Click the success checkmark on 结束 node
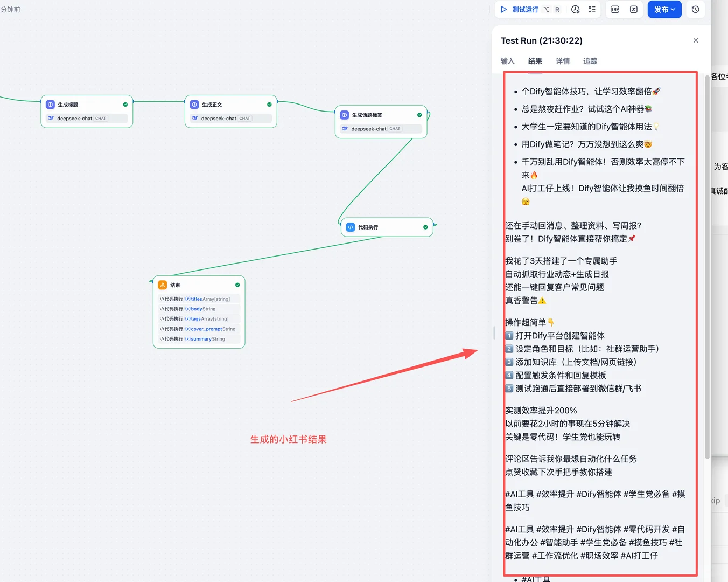The width and height of the screenshot is (728, 582). [x=237, y=285]
